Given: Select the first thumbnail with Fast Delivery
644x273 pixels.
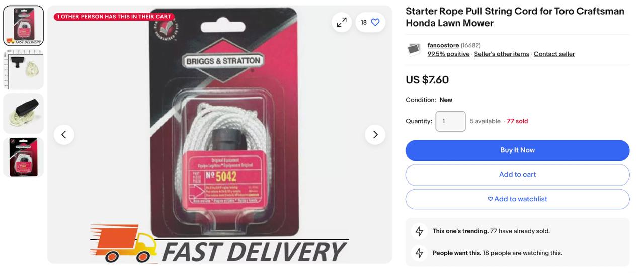Looking at the screenshot, I should pos(24,26).
